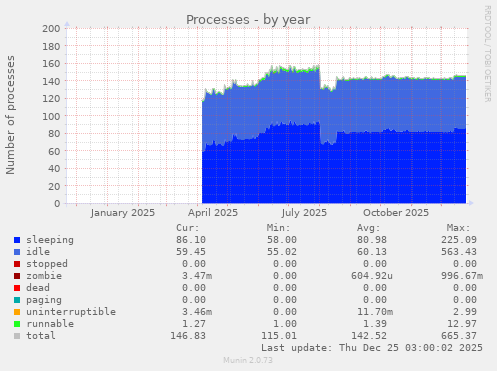The width and height of the screenshot is (497, 371).
Task: Click the idle legend color swatch
Action: 17,252
